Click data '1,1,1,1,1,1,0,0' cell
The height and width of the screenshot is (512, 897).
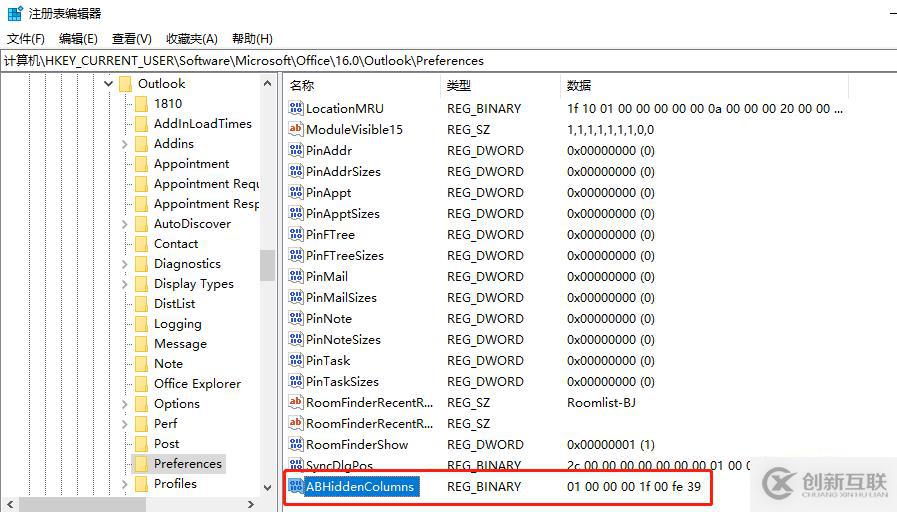[610, 130]
